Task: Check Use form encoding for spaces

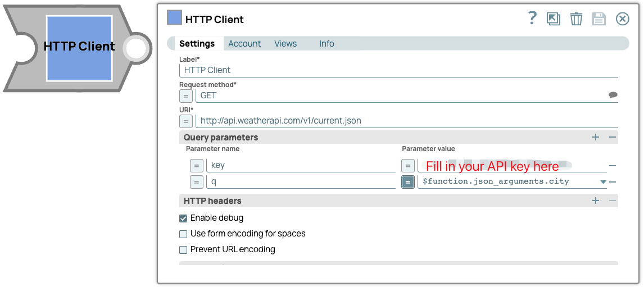Action: click(183, 234)
